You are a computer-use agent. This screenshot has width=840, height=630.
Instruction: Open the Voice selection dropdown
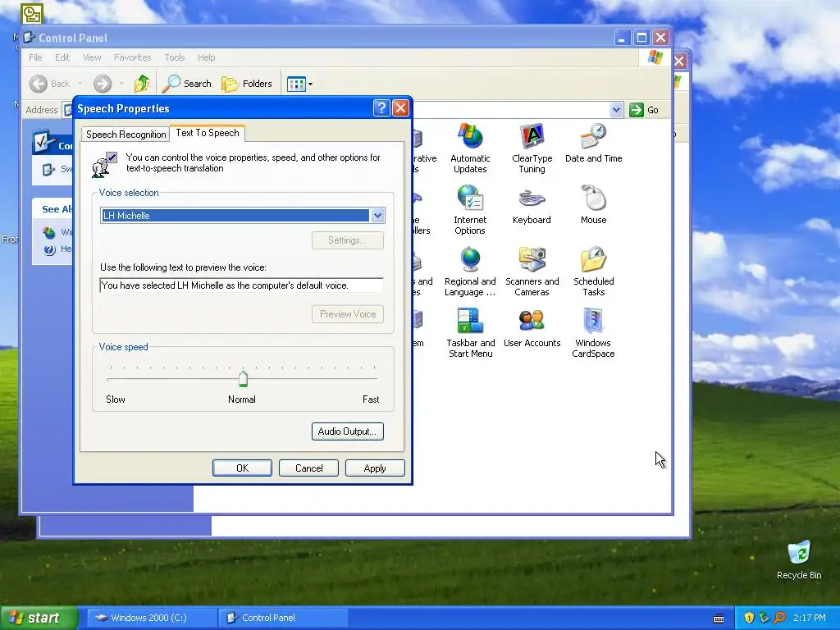(x=377, y=216)
